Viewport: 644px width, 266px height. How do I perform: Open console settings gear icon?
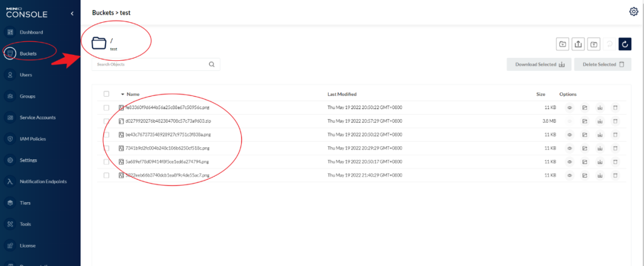pos(633,12)
